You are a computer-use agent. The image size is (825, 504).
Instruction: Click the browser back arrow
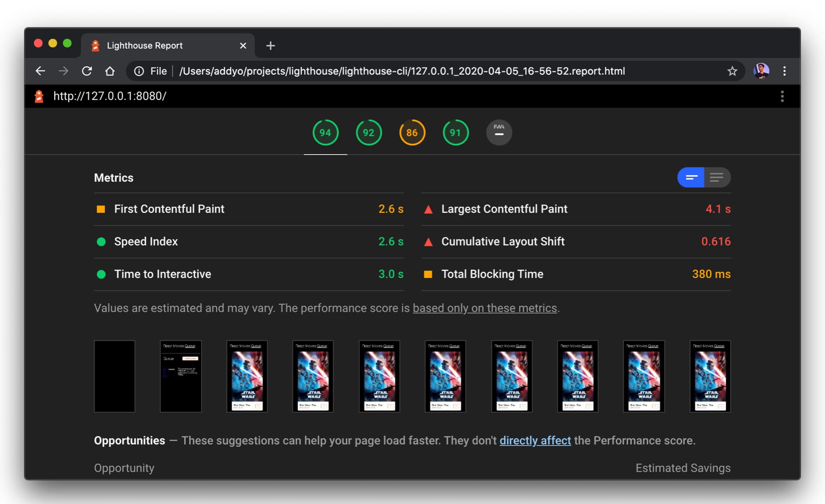coord(40,71)
